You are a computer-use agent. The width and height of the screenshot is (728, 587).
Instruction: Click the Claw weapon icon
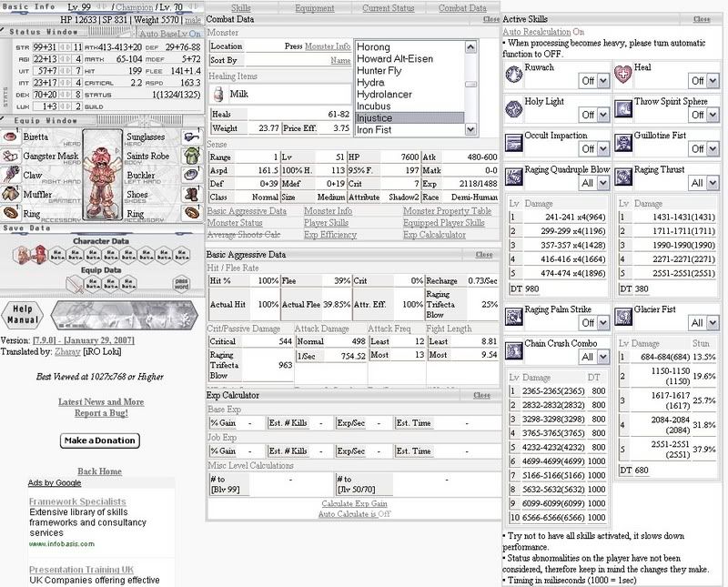pyautogui.click(x=10, y=175)
